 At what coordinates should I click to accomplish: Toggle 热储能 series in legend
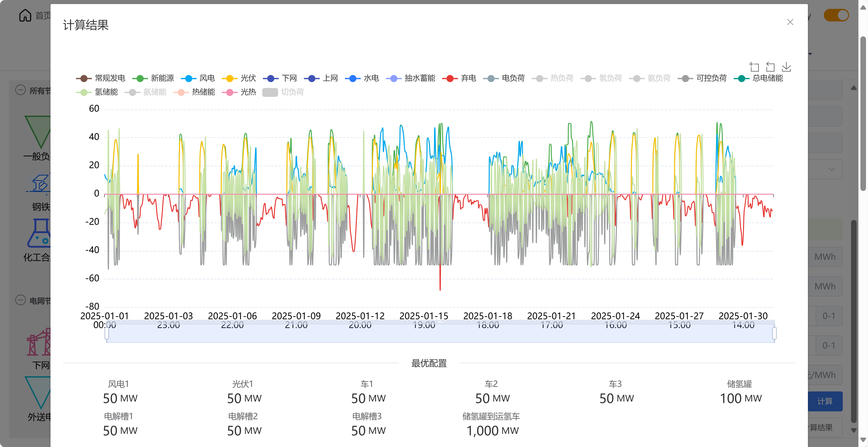tap(194, 92)
